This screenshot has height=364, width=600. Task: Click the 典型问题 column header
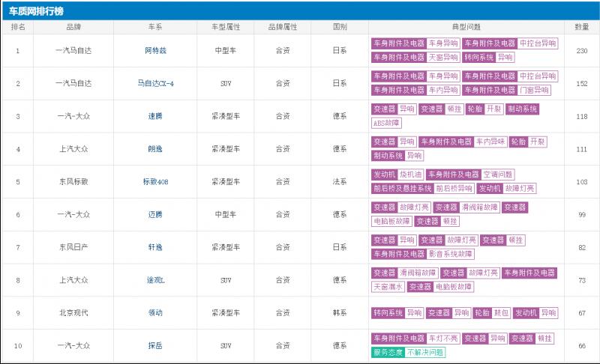(466, 27)
